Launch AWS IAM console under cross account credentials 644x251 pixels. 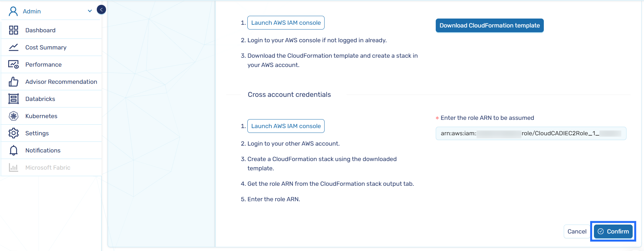pyautogui.click(x=286, y=126)
